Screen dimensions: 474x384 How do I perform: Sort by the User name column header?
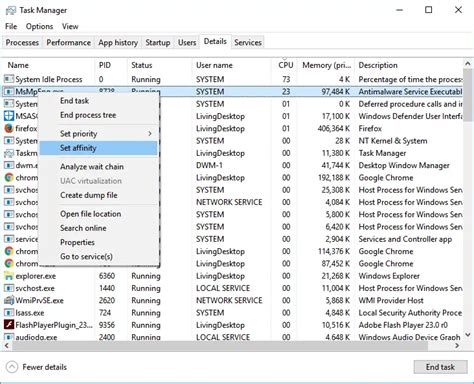point(231,65)
